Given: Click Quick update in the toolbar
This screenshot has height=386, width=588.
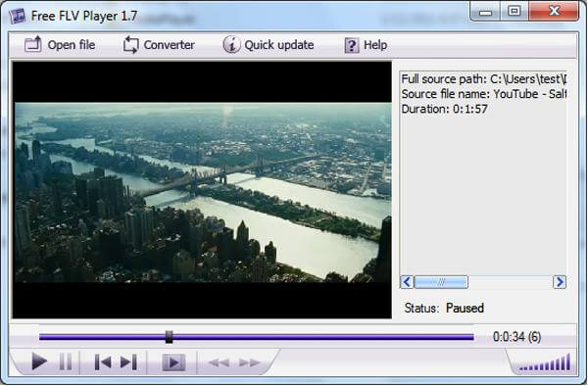Looking at the screenshot, I should (269, 45).
